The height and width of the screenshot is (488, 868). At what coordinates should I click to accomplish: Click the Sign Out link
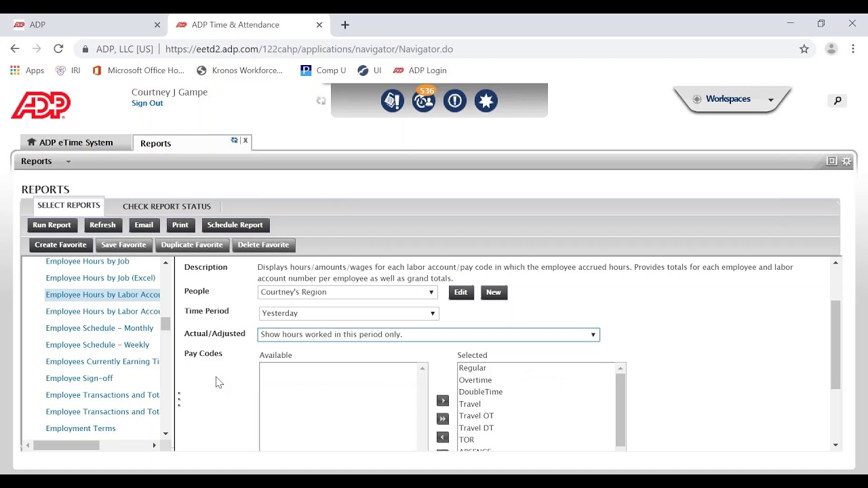click(x=147, y=103)
